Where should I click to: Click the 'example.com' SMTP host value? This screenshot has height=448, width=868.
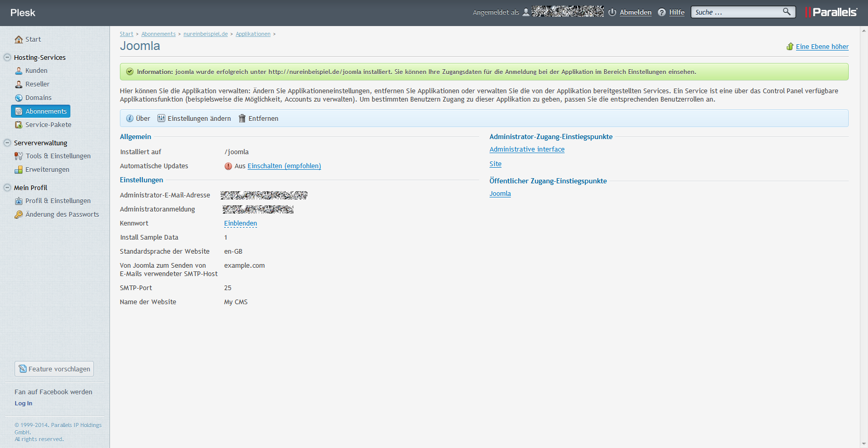[244, 266]
